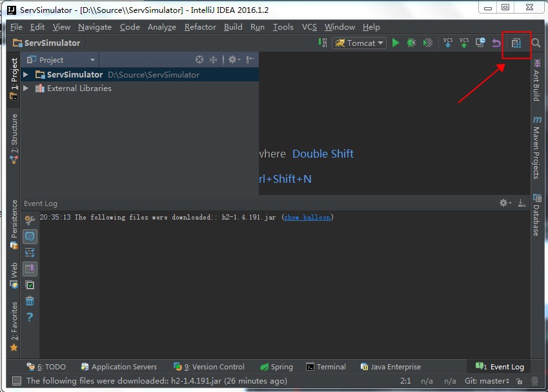Run the Tomcat configuration
The height and width of the screenshot is (392, 548).
(395, 43)
